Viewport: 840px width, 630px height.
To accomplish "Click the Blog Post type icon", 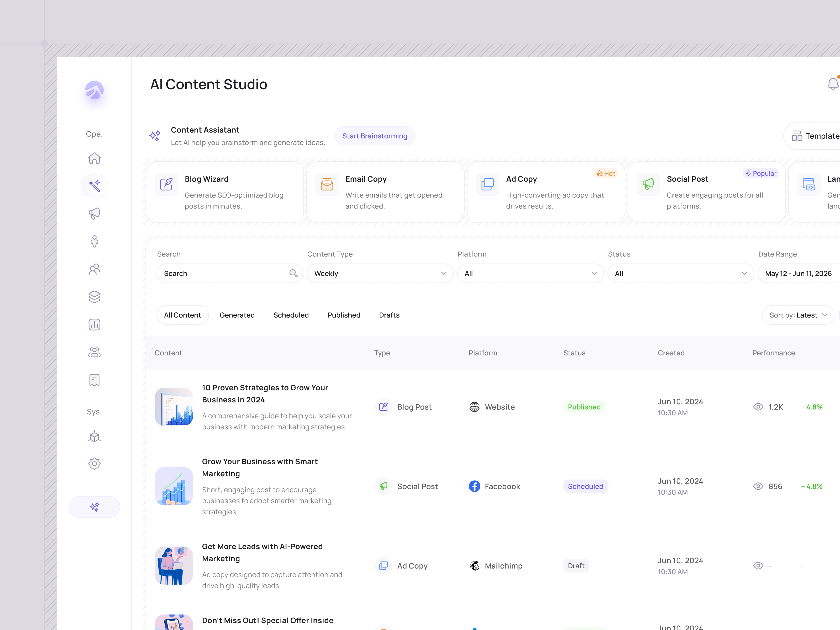I will click(384, 407).
